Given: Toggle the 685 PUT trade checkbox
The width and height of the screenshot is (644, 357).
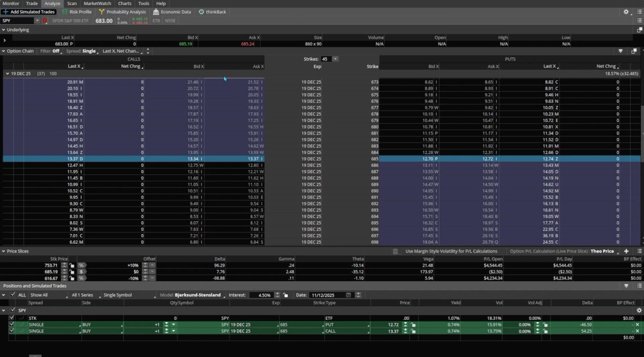Looking at the screenshot, I should point(12,324).
